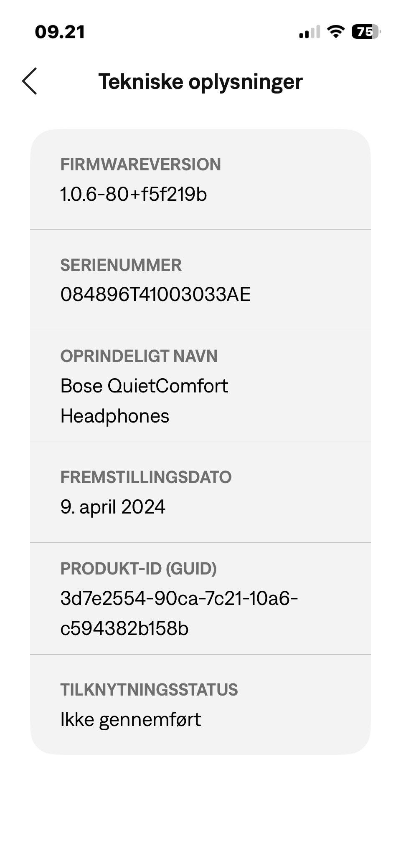Tap the GUID value starting 3d7e2554
Image resolution: width=401 pixels, height=868 pixels.
pos(179,598)
